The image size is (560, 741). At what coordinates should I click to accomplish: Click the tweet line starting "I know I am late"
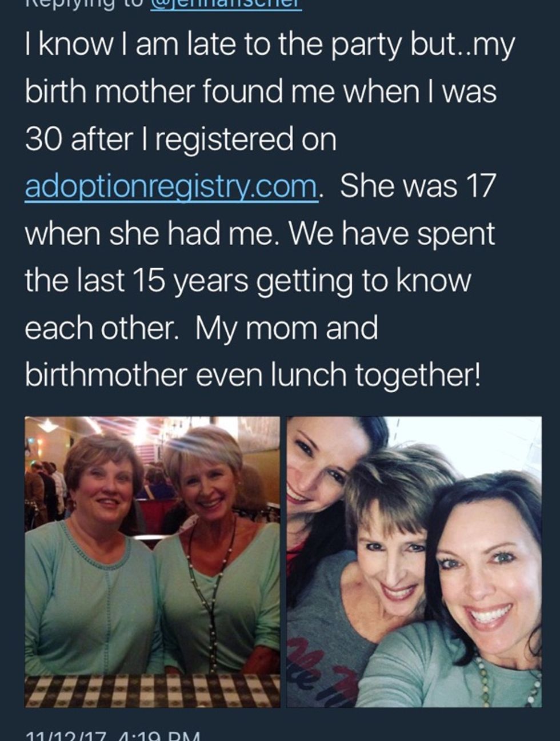pos(270,46)
